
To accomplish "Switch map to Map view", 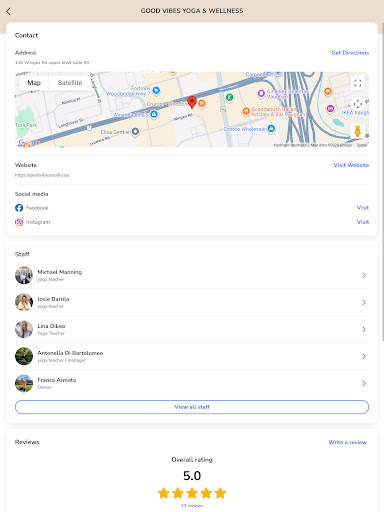I will [x=34, y=83].
